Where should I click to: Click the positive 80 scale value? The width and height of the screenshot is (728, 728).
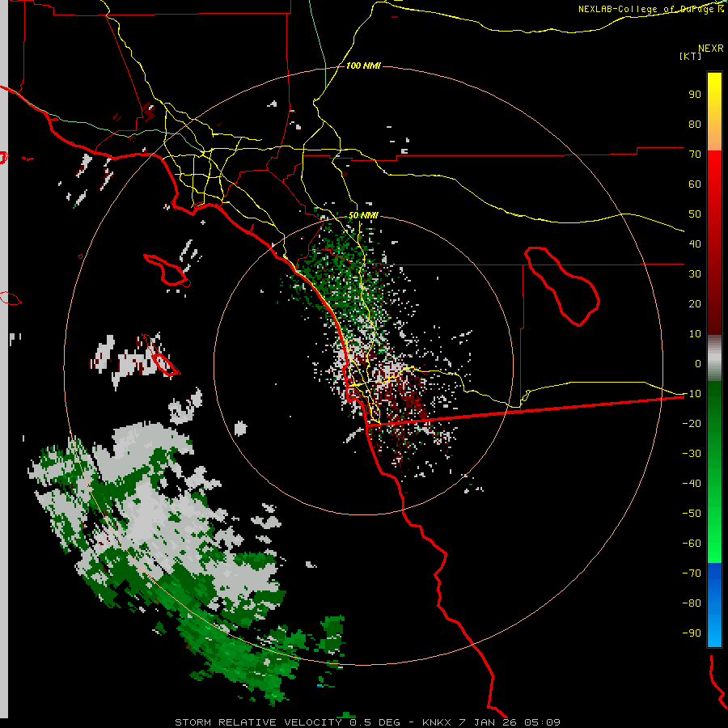(695, 125)
